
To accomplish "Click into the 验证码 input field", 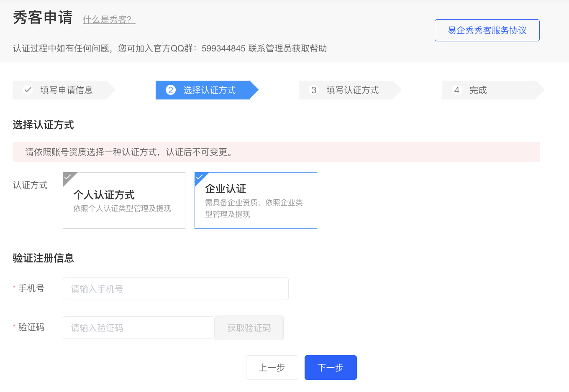I will tap(138, 328).
